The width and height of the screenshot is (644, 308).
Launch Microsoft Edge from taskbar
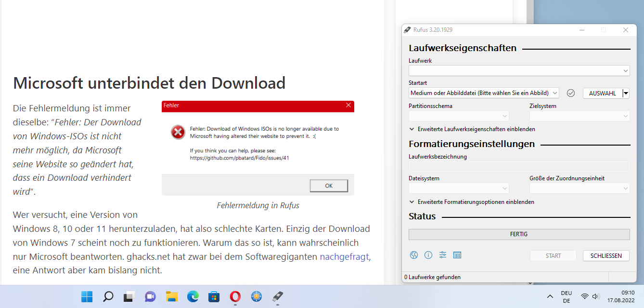pyautogui.click(x=193, y=296)
